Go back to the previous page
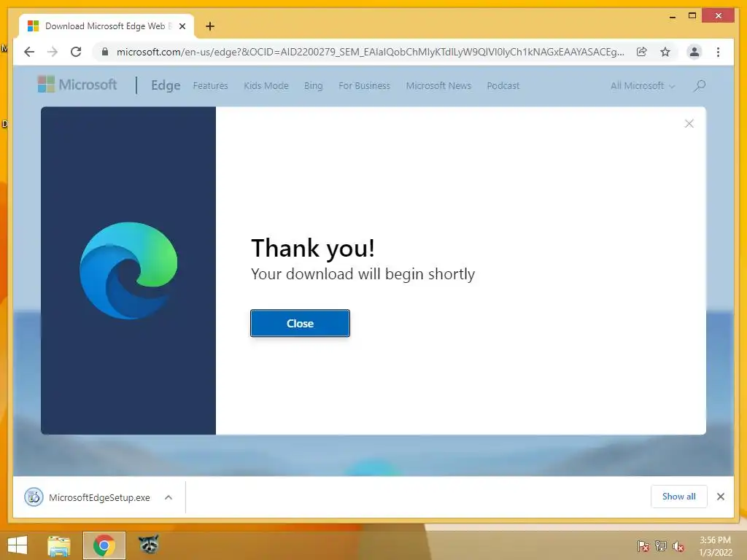 [29, 52]
